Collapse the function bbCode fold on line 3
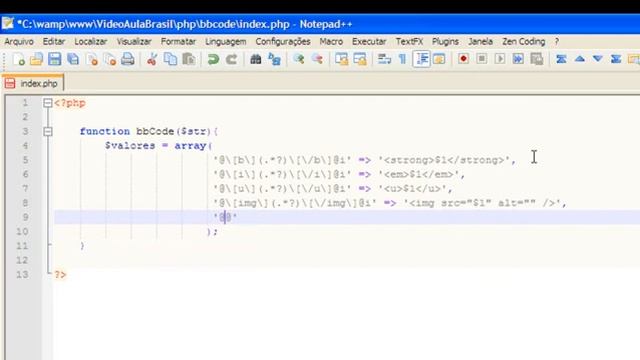The width and height of the screenshot is (640, 360). coord(48,131)
